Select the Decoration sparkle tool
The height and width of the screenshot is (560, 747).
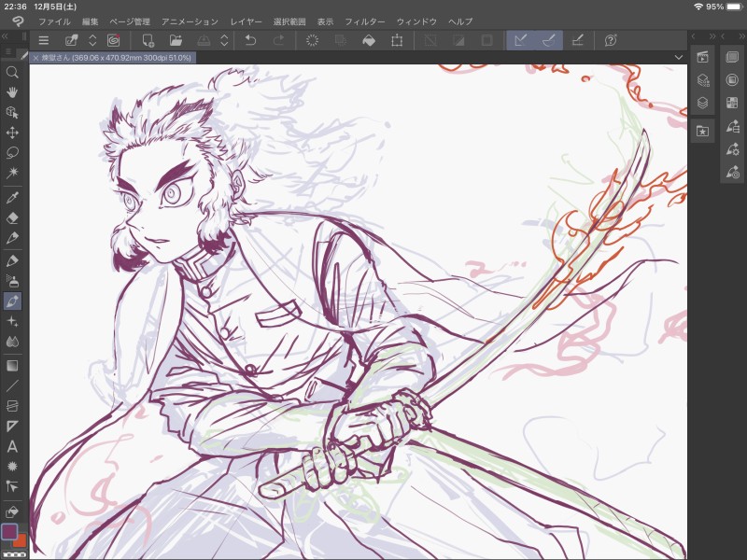tap(12, 321)
